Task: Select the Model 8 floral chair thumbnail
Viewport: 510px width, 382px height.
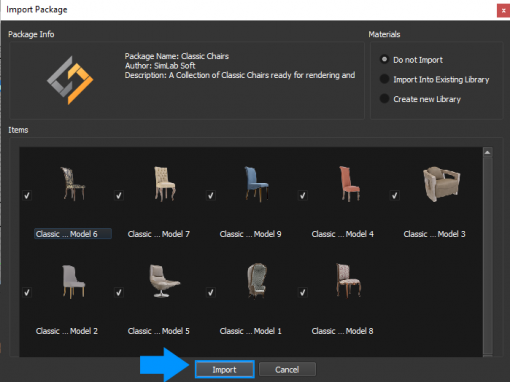Action: click(348, 280)
